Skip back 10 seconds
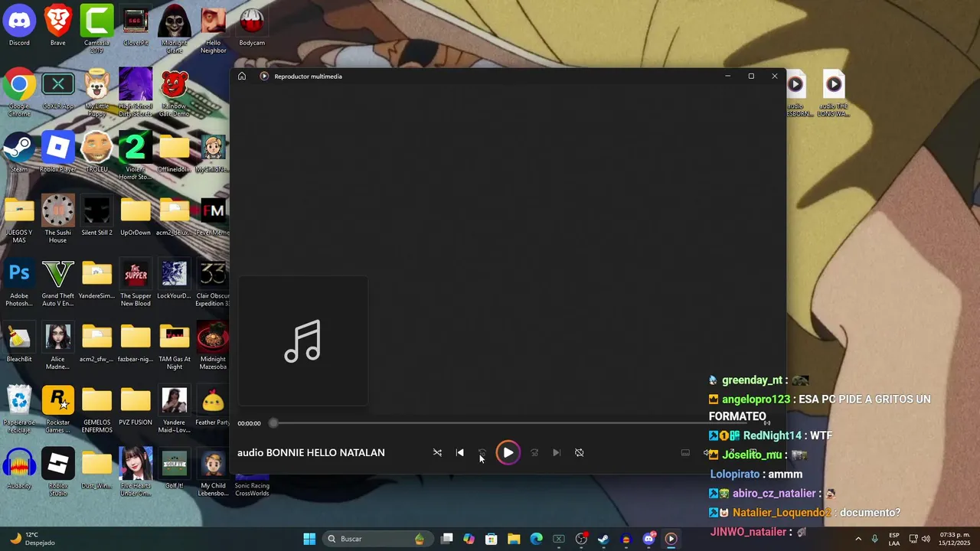This screenshot has width=980, height=551. click(x=482, y=452)
